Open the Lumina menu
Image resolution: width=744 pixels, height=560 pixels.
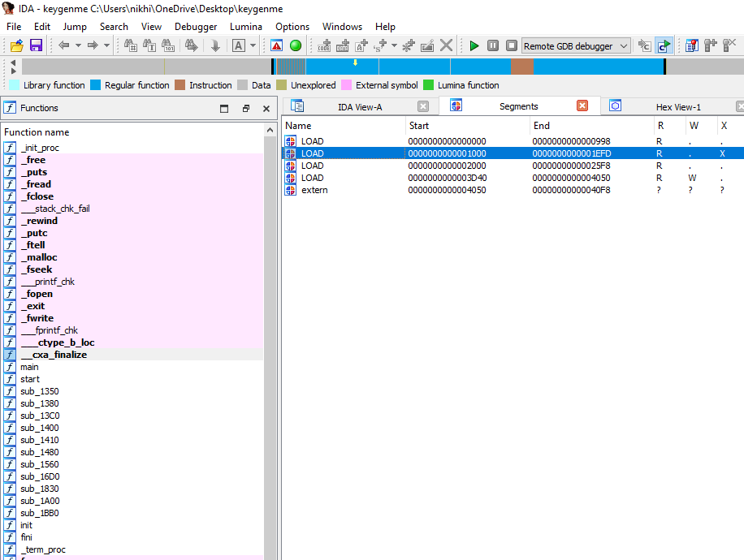click(246, 27)
